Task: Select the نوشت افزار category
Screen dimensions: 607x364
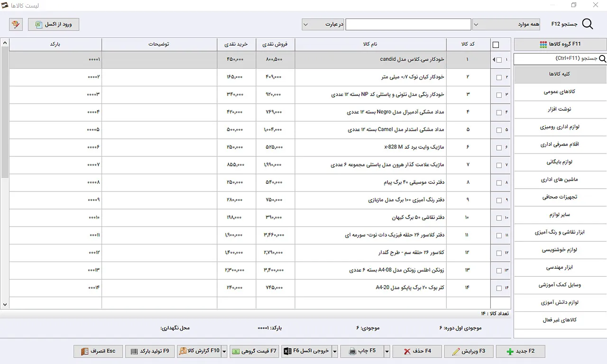Action: [560, 109]
